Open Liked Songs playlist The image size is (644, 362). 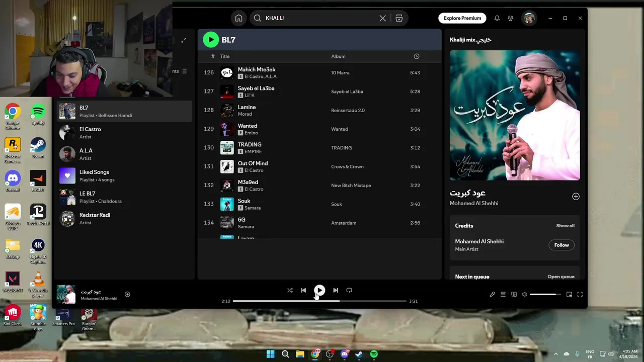tap(124, 175)
